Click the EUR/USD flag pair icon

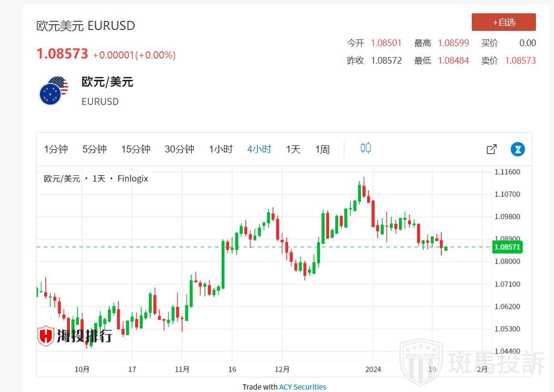(x=54, y=90)
